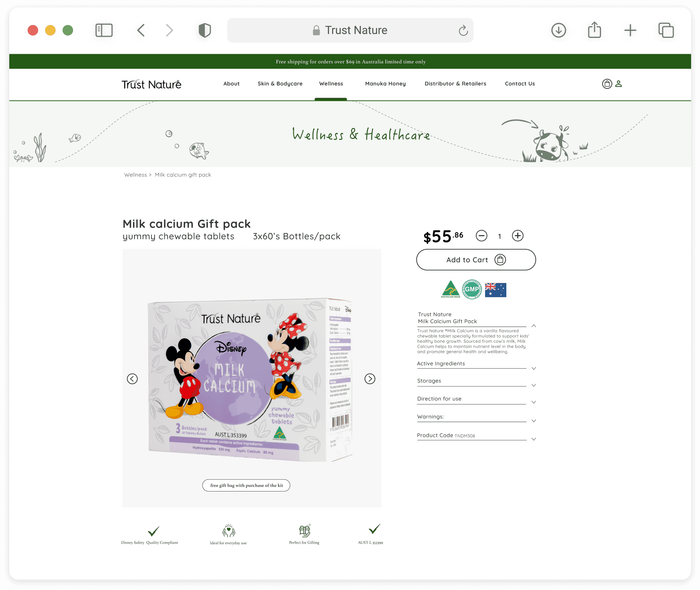Click the free gift bag label
This screenshot has height=590, width=700.
(x=246, y=486)
